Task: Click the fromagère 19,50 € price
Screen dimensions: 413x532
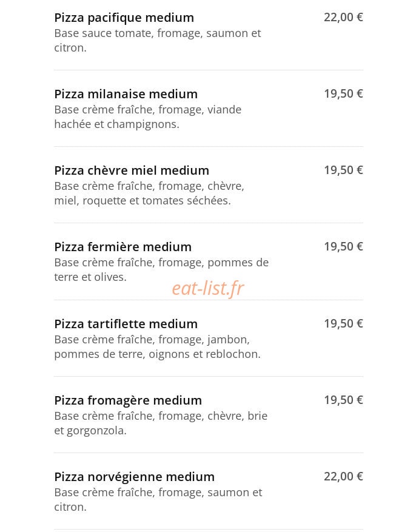Action: pos(343,400)
